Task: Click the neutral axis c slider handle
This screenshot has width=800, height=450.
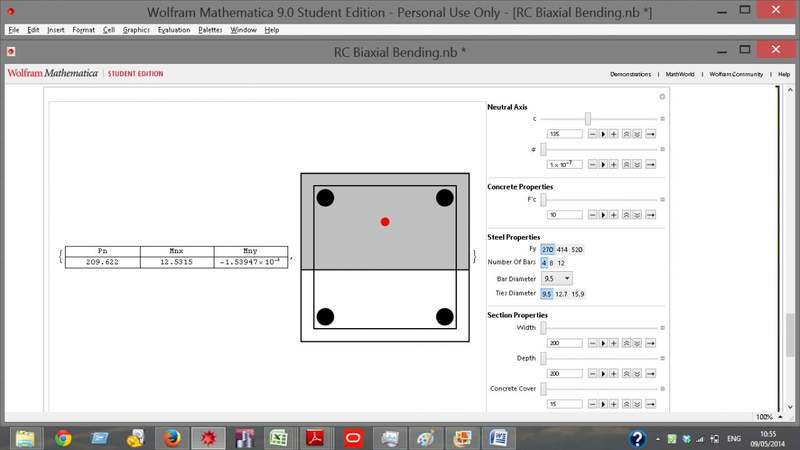Action: coord(588,118)
